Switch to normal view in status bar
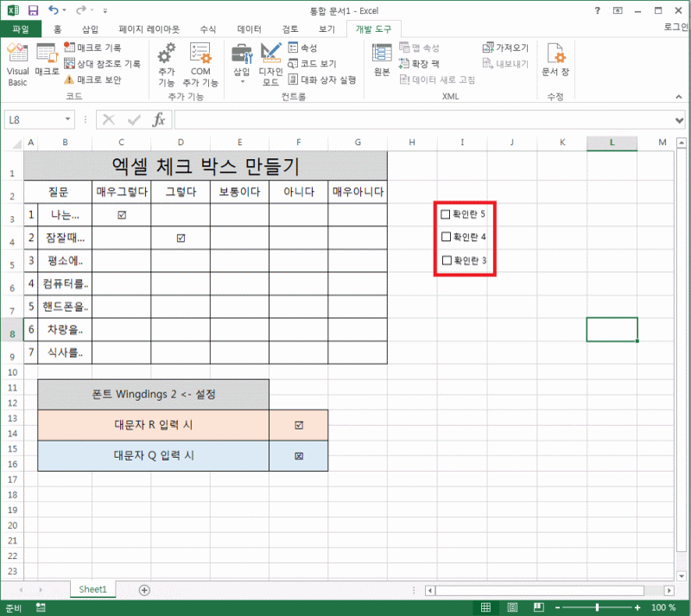Image resolution: width=691 pixels, height=616 pixels. pyautogui.click(x=485, y=607)
